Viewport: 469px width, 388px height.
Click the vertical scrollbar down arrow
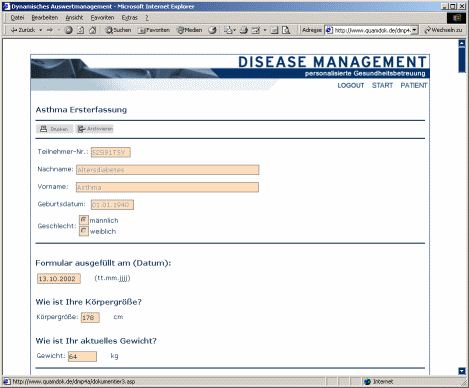[x=462, y=371]
